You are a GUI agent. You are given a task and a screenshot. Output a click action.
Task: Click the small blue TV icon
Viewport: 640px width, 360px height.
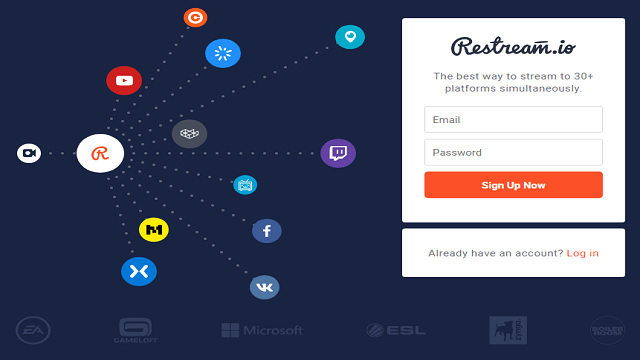pyautogui.click(x=245, y=185)
